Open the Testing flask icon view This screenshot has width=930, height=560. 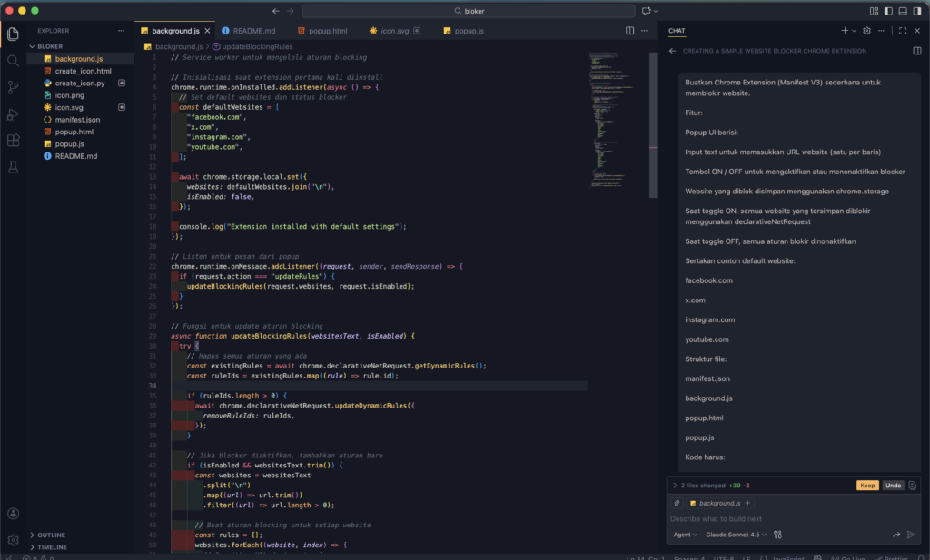pos(13,167)
